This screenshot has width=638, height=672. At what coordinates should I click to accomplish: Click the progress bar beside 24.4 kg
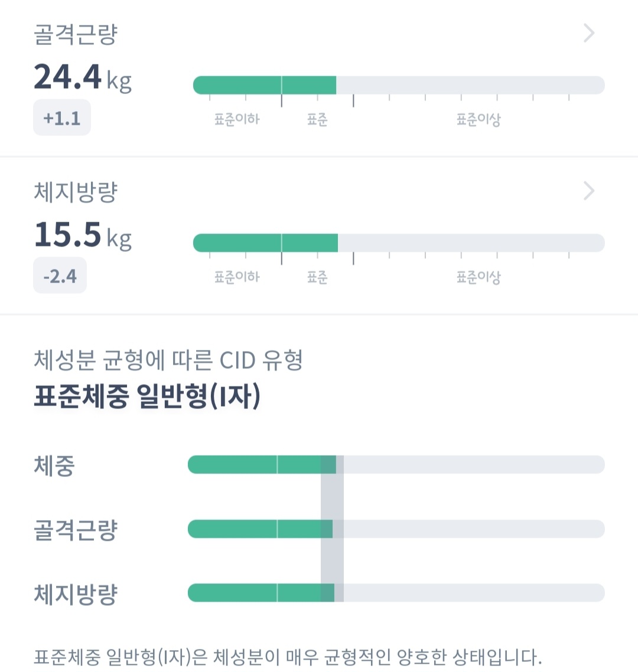399,85
